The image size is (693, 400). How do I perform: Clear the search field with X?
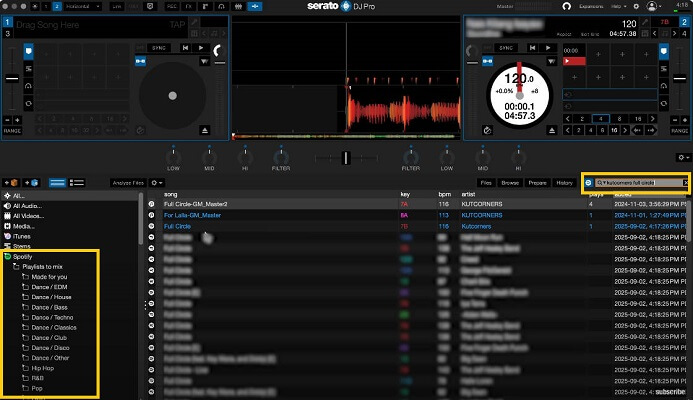685,183
